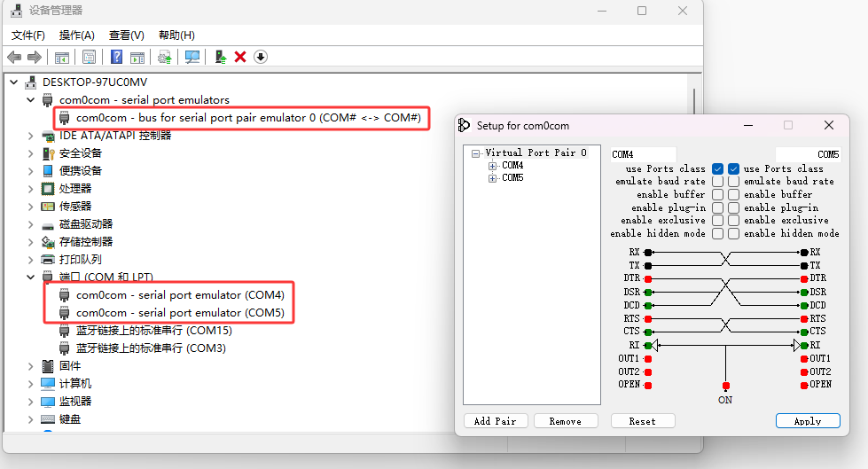Check COM5 'enable plug-in' option
The width and height of the screenshot is (868, 469).
coord(733,207)
